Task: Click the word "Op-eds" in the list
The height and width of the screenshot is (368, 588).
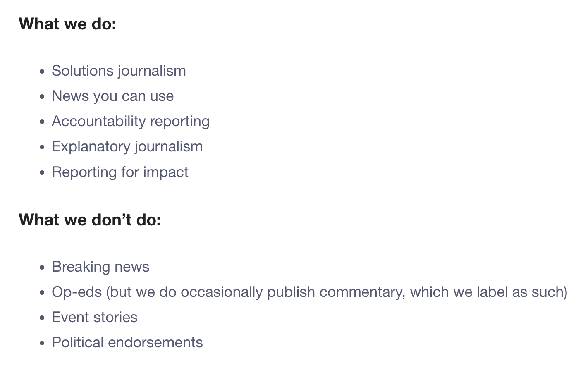Action: click(x=76, y=292)
